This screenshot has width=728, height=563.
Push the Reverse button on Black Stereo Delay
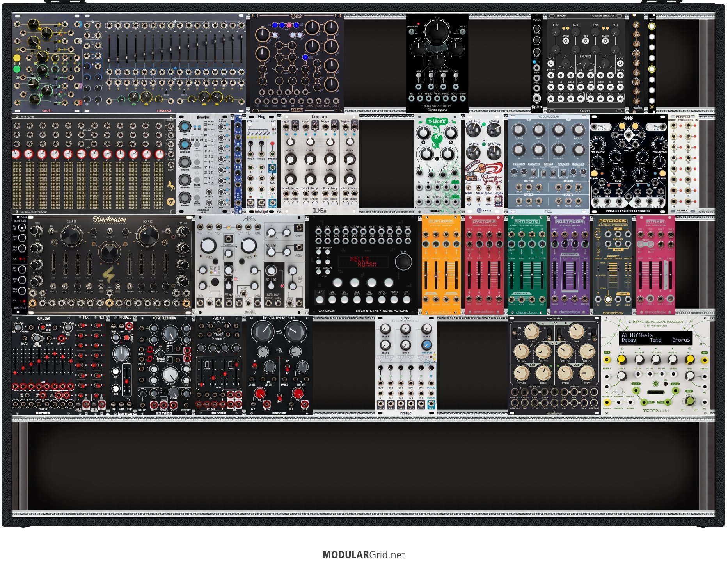(443, 76)
